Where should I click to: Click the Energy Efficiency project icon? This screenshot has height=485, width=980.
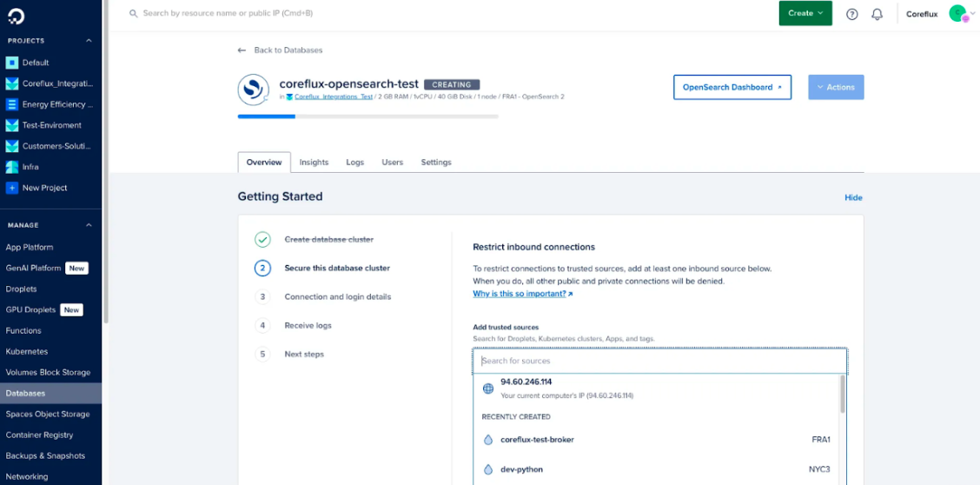coord(12,104)
